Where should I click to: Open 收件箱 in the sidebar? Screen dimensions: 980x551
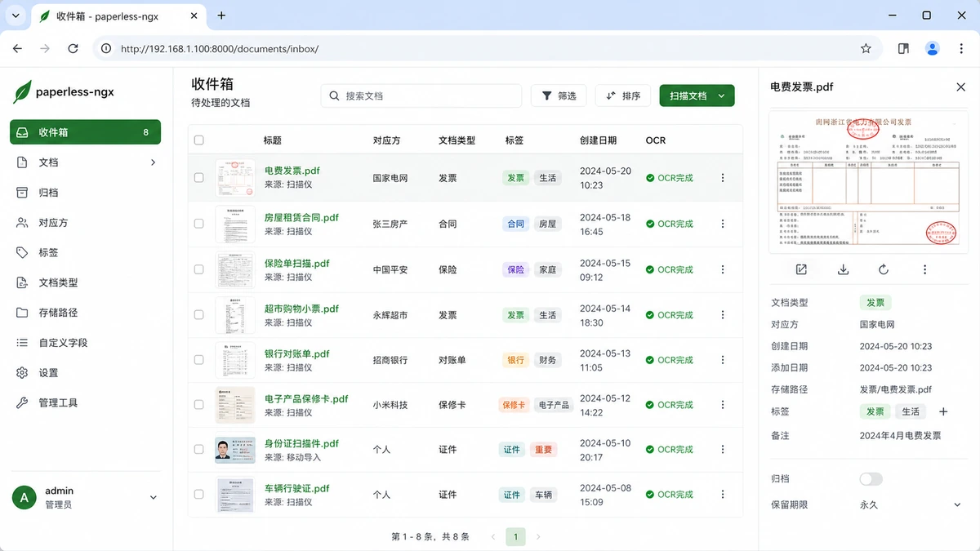pos(85,132)
